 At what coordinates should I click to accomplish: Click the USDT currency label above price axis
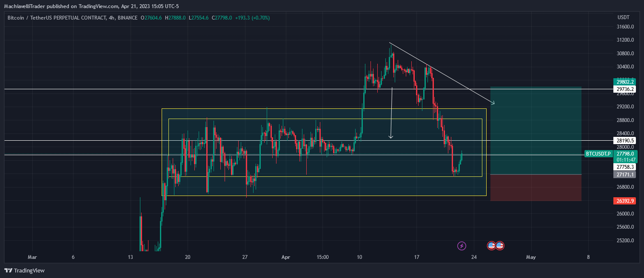623,17
